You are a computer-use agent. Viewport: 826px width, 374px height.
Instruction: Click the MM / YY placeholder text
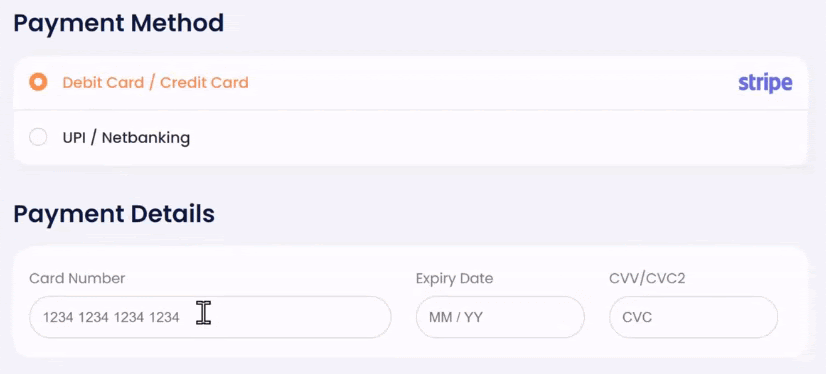(x=456, y=318)
